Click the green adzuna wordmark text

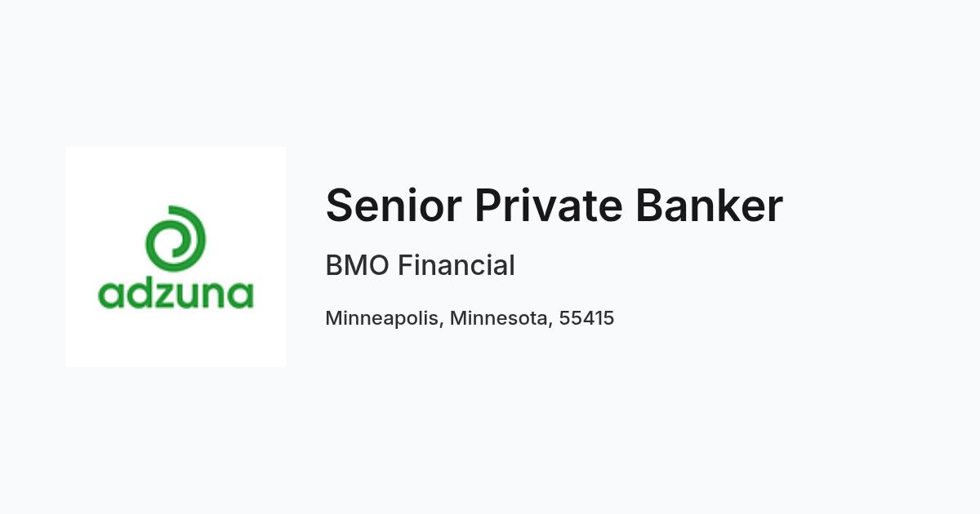pyautogui.click(x=176, y=294)
